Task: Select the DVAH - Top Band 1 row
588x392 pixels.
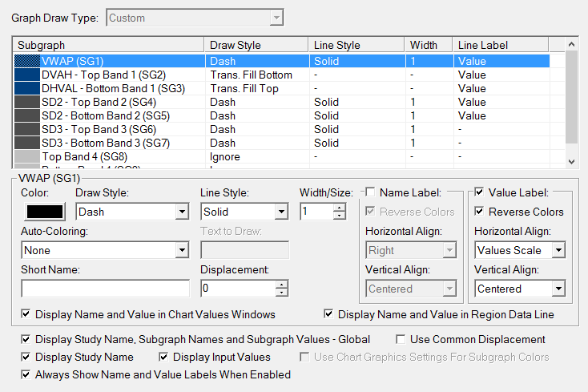Action: (103, 75)
